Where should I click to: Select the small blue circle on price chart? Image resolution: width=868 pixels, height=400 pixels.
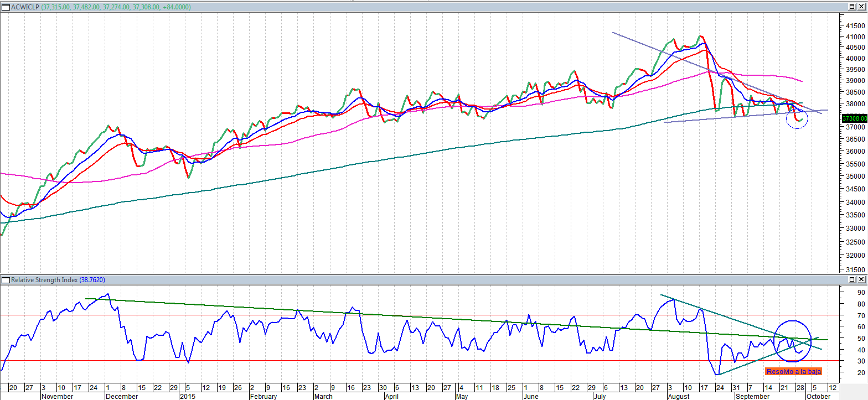coord(797,118)
